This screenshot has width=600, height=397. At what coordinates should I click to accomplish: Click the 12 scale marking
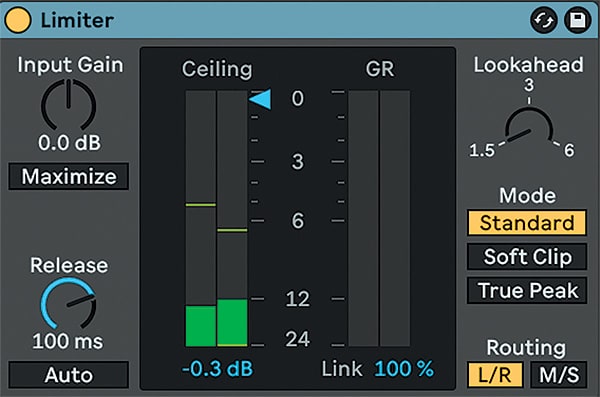coord(298,299)
